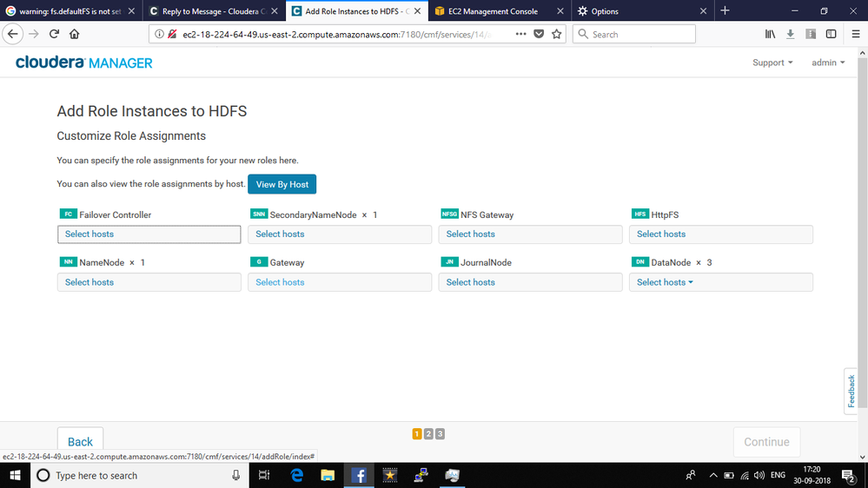The height and width of the screenshot is (488, 868).
Task: Open the page actions three-dot menu
Action: coord(521,34)
